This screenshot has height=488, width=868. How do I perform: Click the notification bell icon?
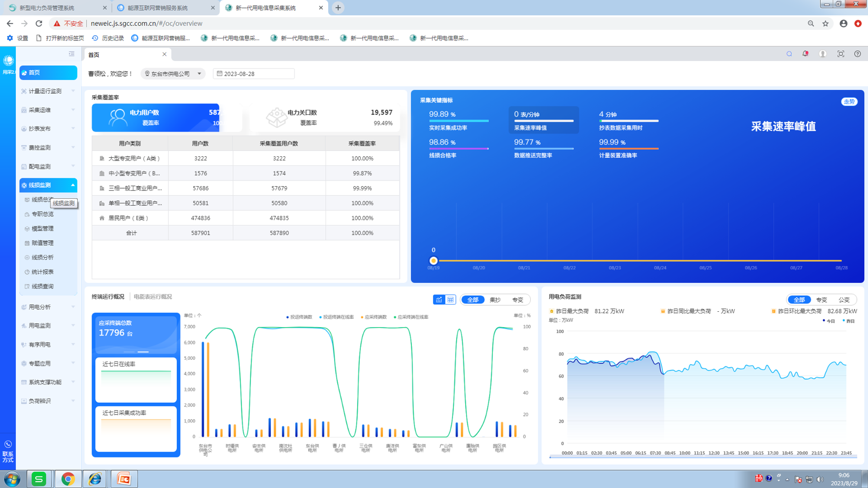(805, 54)
